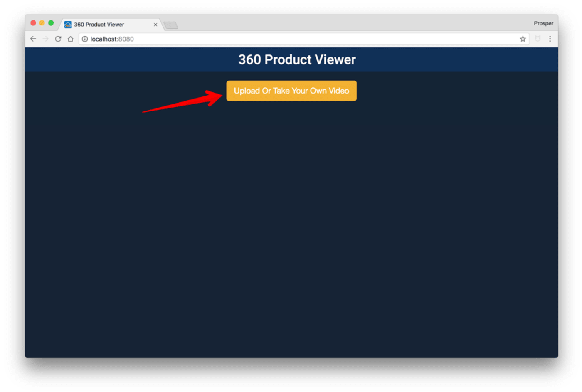Click the browser forward arrow
Image resolution: width=582 pixels, height=392 pixels.
coord(46,39)
